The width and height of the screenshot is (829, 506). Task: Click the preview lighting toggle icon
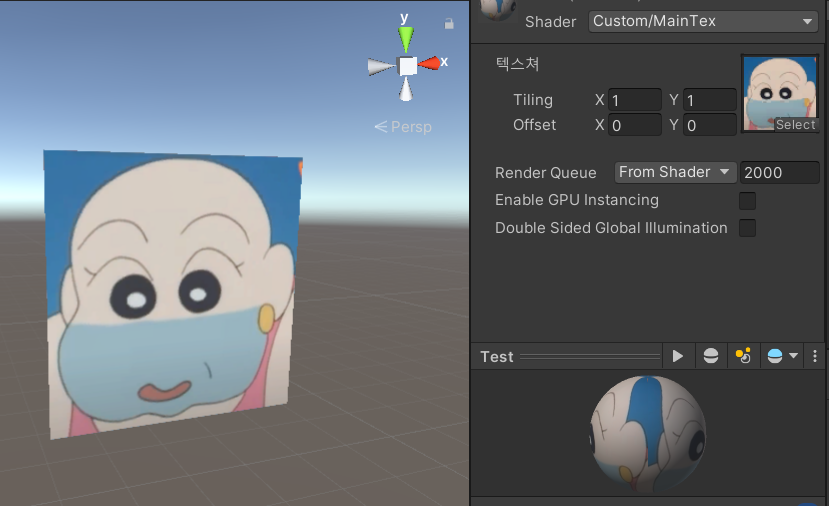coord(743,356)
